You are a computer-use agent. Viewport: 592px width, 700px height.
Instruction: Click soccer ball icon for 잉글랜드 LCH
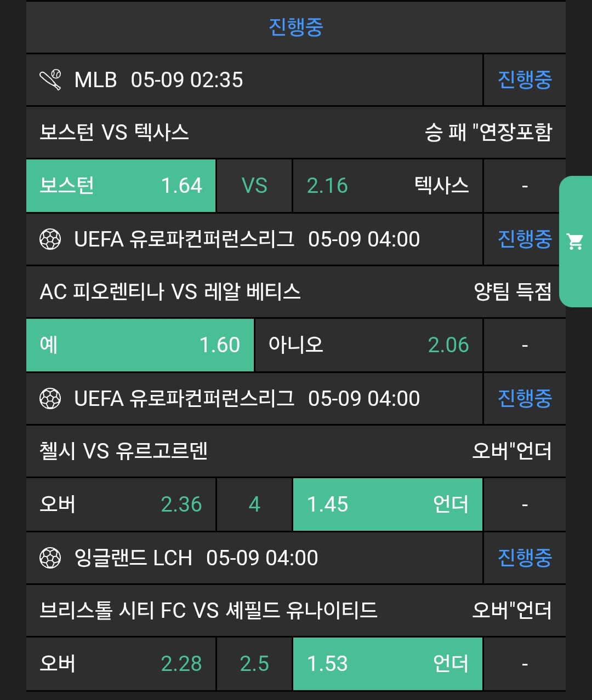(x=50, y=558)
